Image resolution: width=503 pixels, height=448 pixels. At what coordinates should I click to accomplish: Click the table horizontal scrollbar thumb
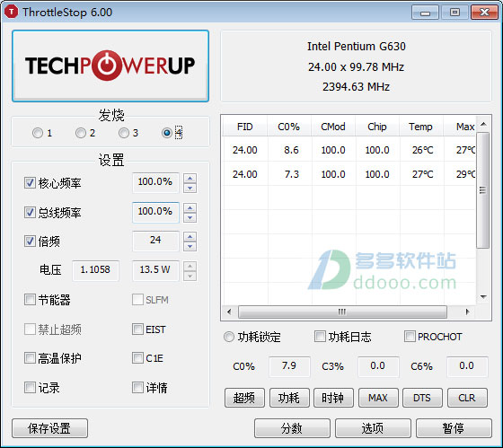click(342, 312)
